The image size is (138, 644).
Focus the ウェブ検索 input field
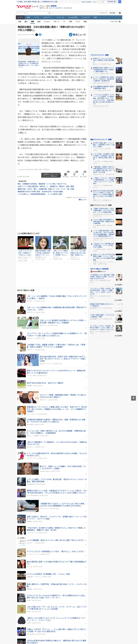(102, 2)
